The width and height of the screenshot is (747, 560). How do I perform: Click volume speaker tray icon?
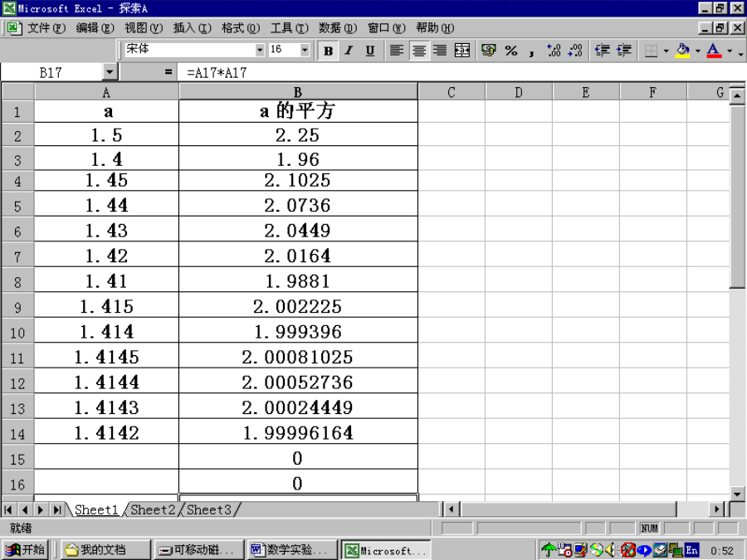(x=610, y=551)
